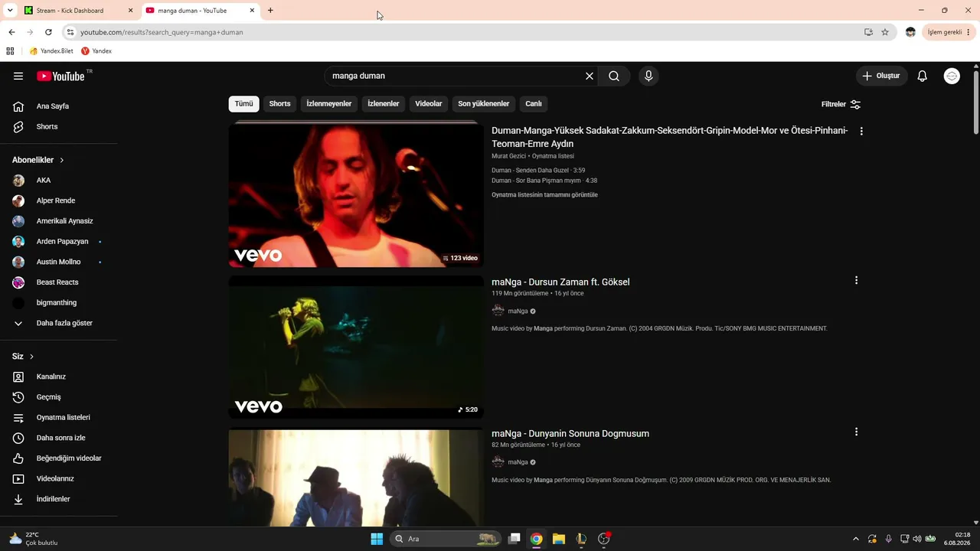980x551 pixels.
Task: Open maNga channel under Dursun Zaman
Action: [518, 311]
